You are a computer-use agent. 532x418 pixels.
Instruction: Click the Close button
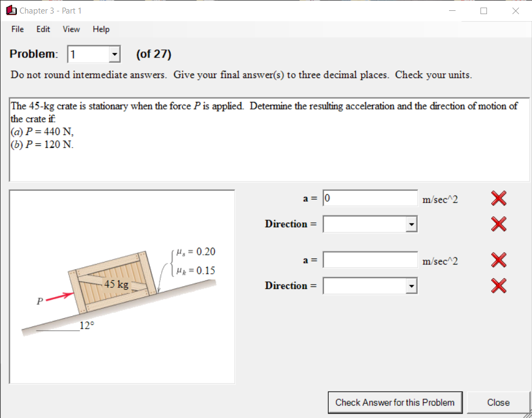pos(498,402)
